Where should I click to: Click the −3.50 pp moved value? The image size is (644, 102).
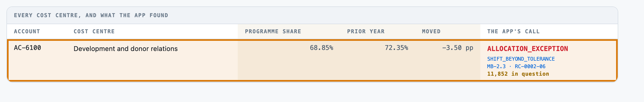click(x=458, y=48)
